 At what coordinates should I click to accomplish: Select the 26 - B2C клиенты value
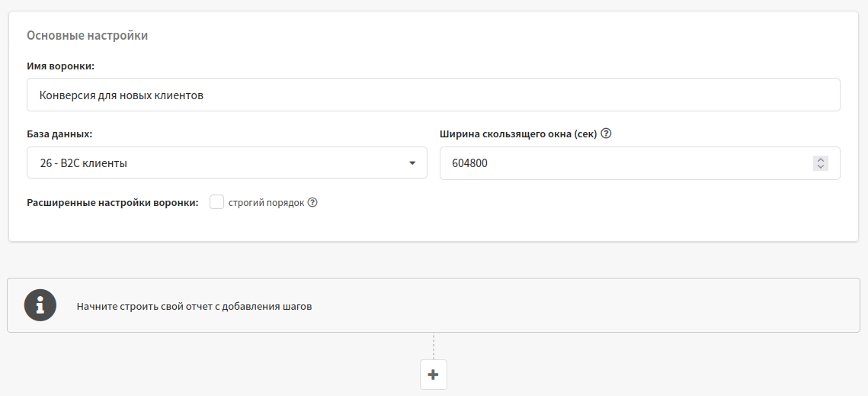point(84,163)
